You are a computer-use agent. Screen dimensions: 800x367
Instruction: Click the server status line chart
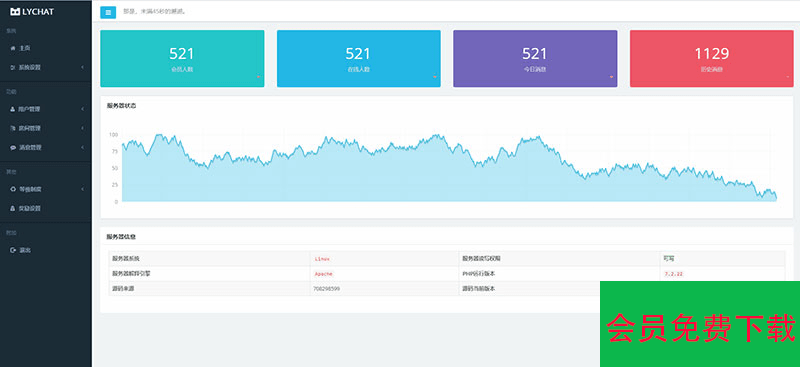tap(449, 167)
